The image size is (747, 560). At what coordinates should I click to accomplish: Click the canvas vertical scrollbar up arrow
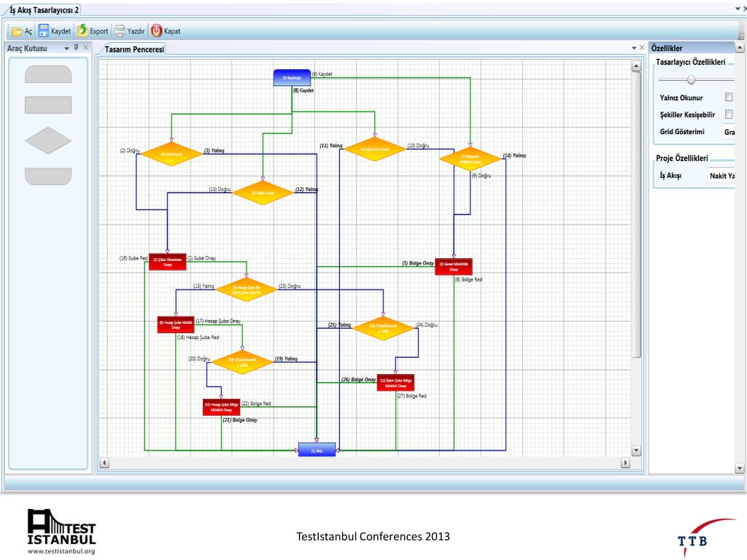(636, 66)
